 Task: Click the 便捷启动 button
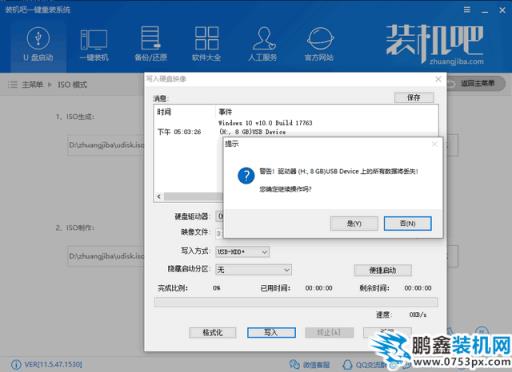383,270
